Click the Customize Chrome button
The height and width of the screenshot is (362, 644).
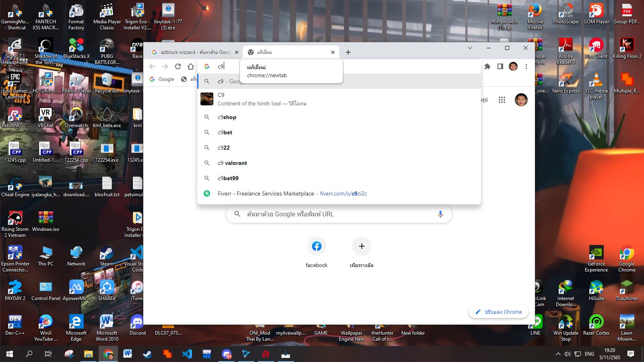pyautogui.click(x=498, y=312)
